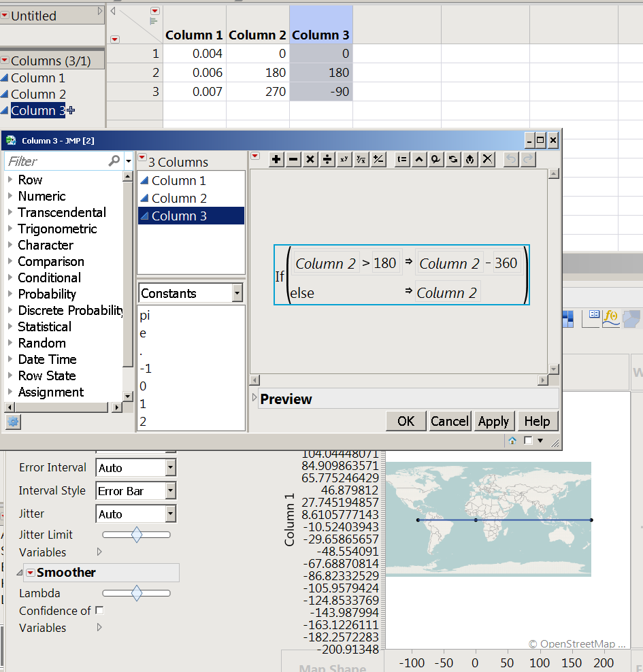Click the red triangle next to 3 Columns
643x672 pixels.
tap(142, 157)
